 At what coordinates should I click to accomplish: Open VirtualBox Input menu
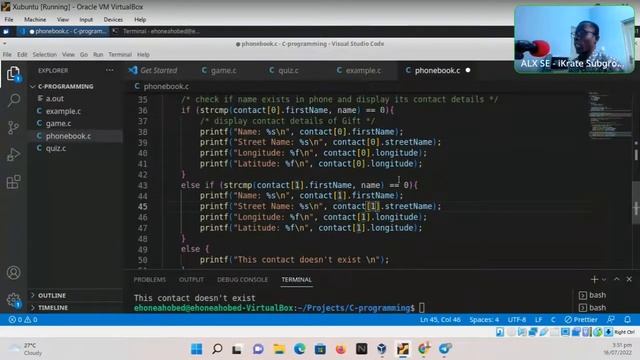coord(86,20)
